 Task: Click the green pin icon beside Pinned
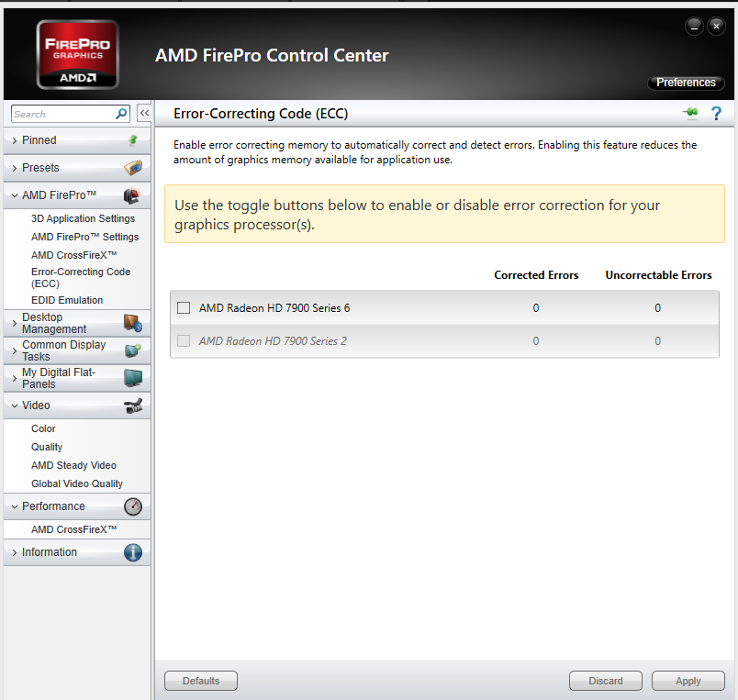tap(133, 140)
